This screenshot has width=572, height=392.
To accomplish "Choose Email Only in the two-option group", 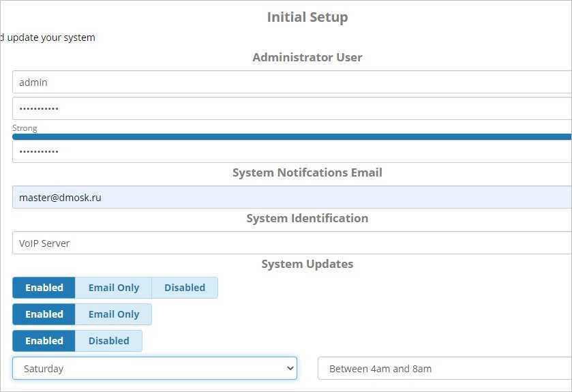I will point(113,314).
